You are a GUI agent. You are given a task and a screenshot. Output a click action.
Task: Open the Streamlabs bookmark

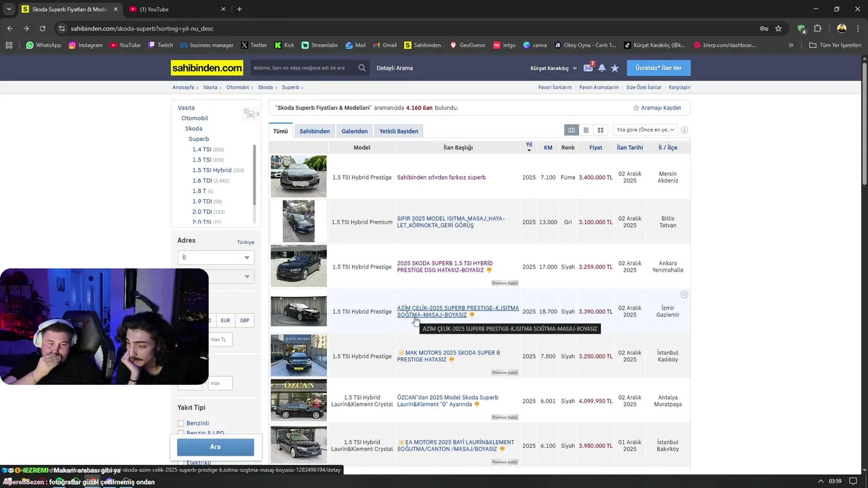tap(320, 45)
